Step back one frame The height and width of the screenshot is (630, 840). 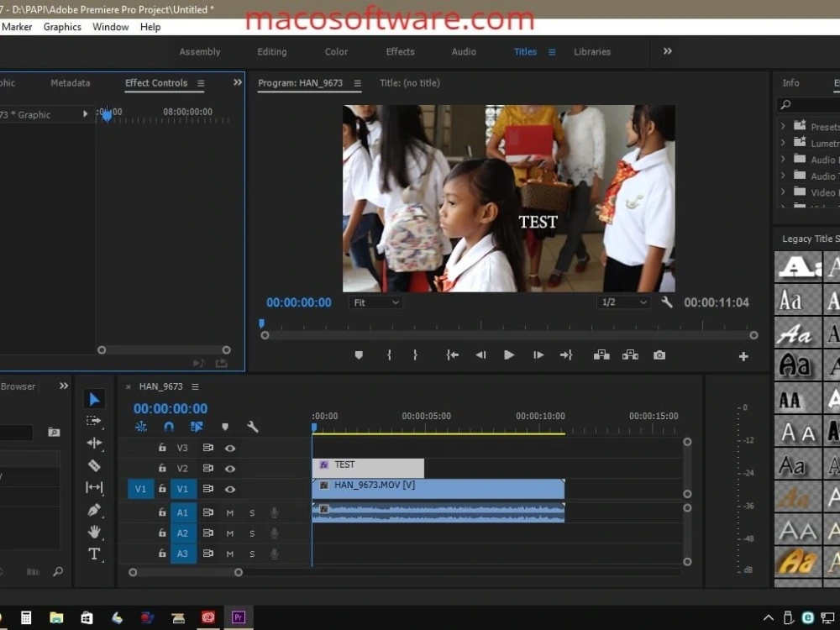coord(480,355)
